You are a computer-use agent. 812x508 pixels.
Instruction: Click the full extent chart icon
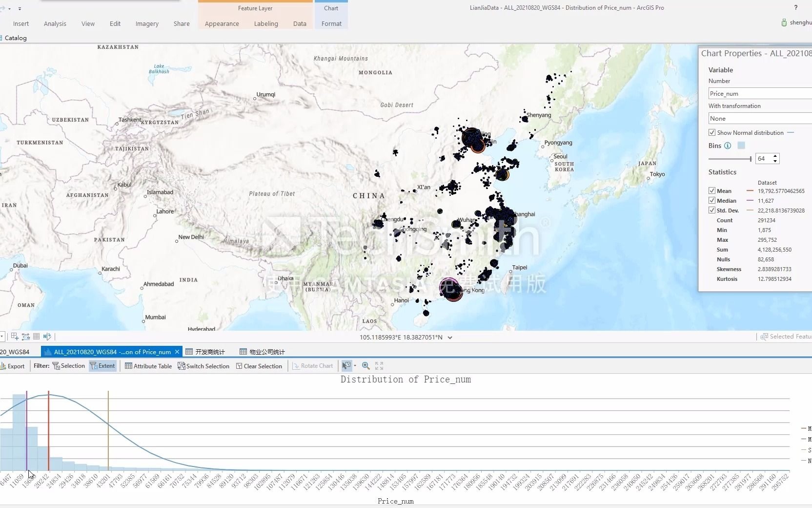click(x=379, y=366)
